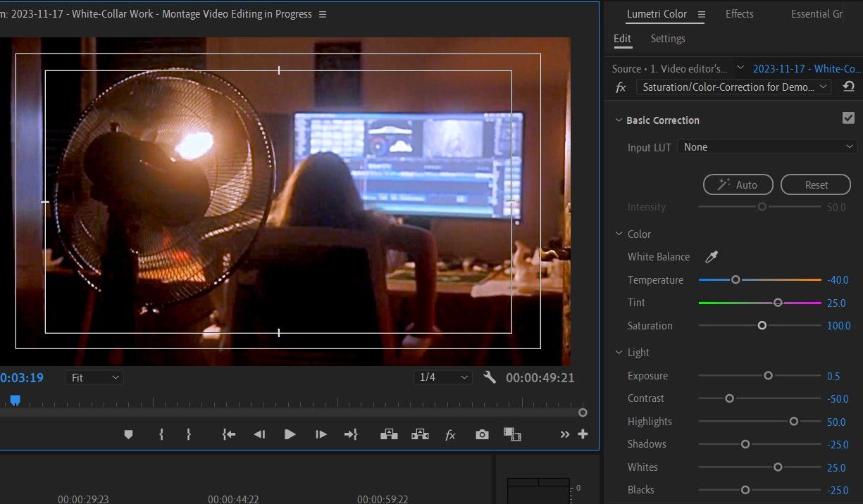Pick white balance with the eyedropper
The image size is (863, 504).
pyautogui.click(x=712, y=257)
